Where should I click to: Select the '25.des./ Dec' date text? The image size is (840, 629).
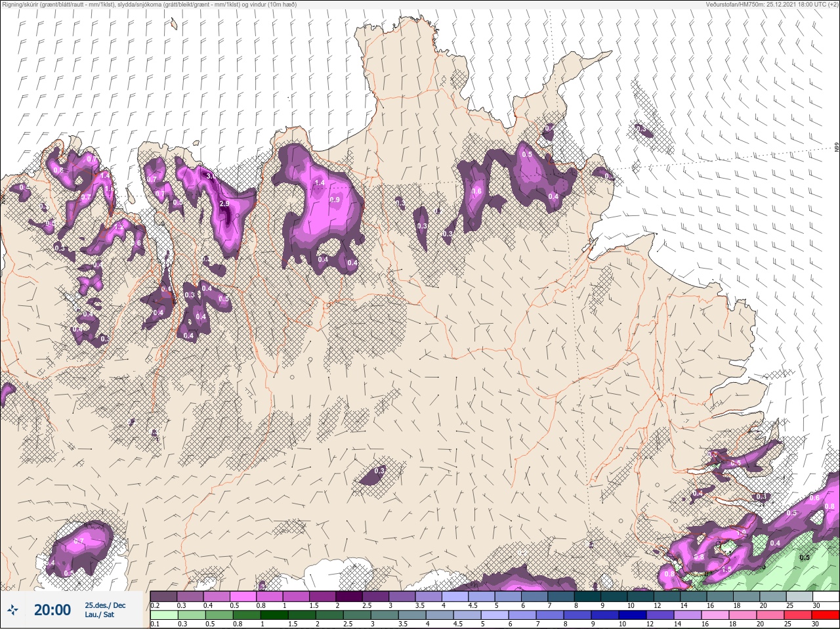105,605
